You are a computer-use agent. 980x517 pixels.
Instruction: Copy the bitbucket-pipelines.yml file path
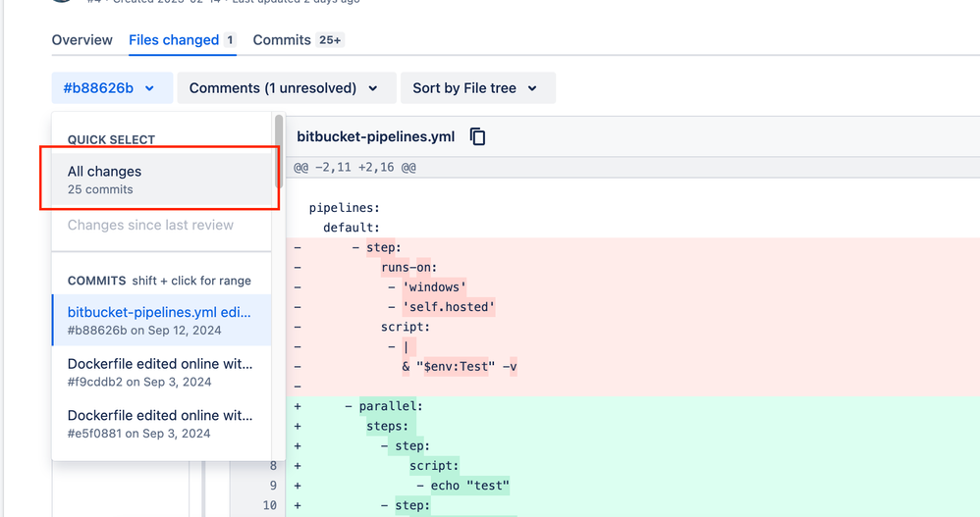click(x=477, y=136)
